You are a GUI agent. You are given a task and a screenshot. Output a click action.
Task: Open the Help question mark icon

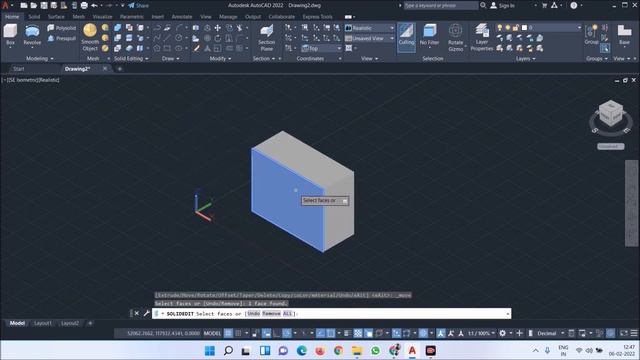573,5
